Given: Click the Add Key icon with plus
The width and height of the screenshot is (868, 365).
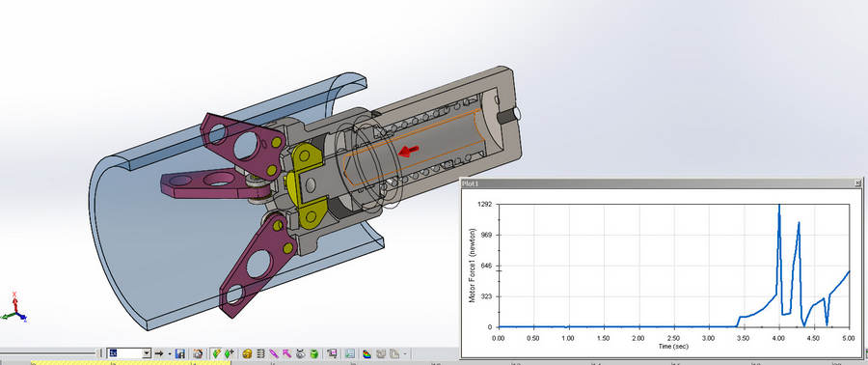Looking at the screenshot, I should click(230, 353).
